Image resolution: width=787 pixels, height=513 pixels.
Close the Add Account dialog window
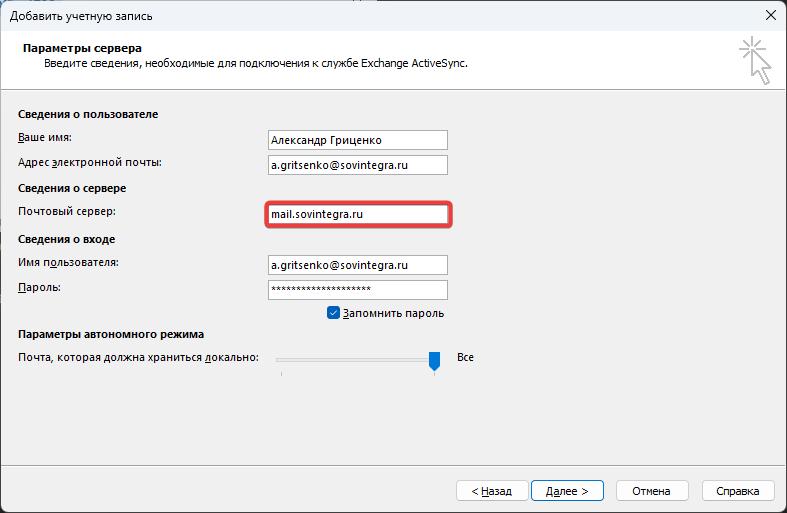(769, 15)
